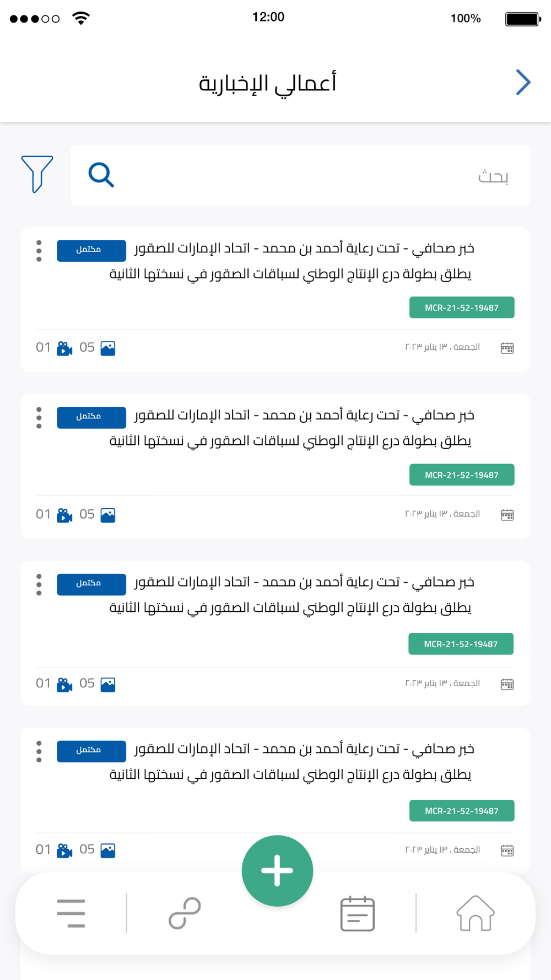This screenshot has height=980, width=551.
Task: Tap the link chain icon in bottom bar
Action: coord(185,913)
